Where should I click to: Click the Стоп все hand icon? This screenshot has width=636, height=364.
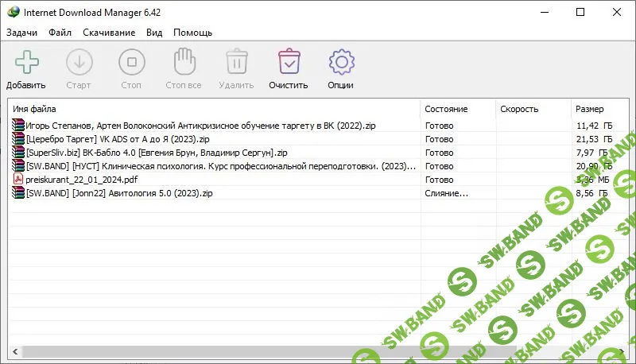184,62
